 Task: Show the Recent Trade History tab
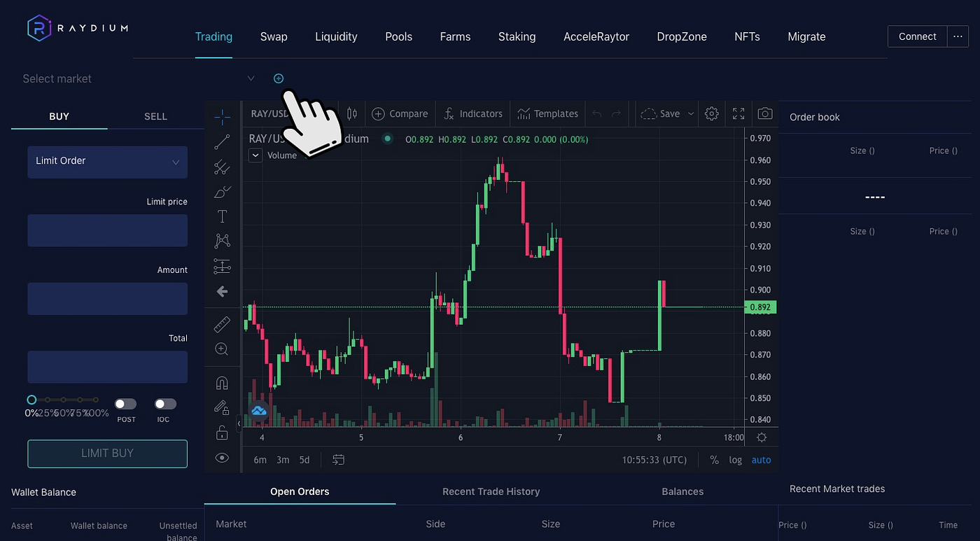(491, 491)
